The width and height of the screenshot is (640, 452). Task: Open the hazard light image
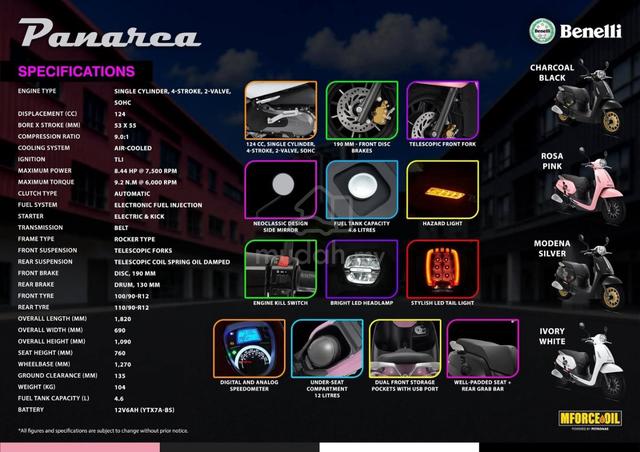(x=442, y=189)
